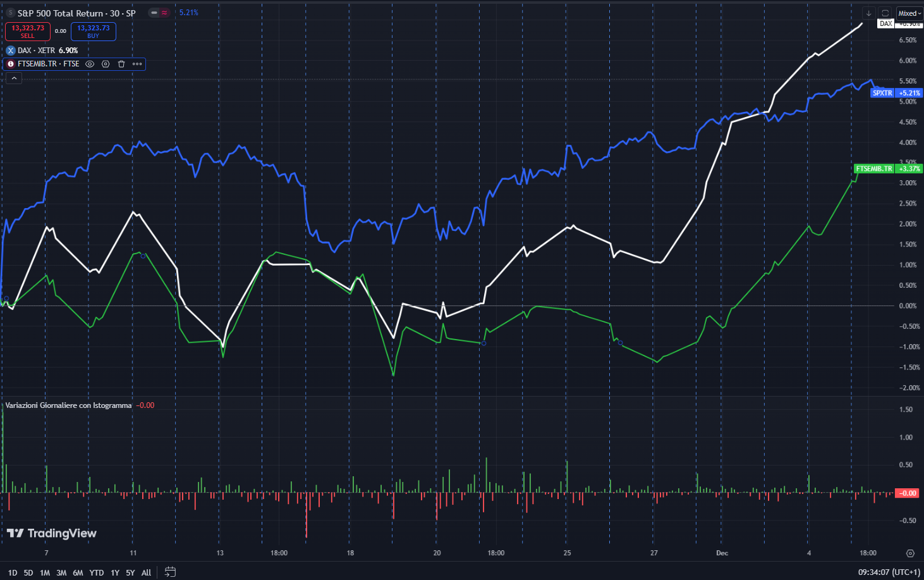The width and height of the screenshot is (924, 580).
Task: Click the fullscreen pane toggle icon
Action: 885,13
